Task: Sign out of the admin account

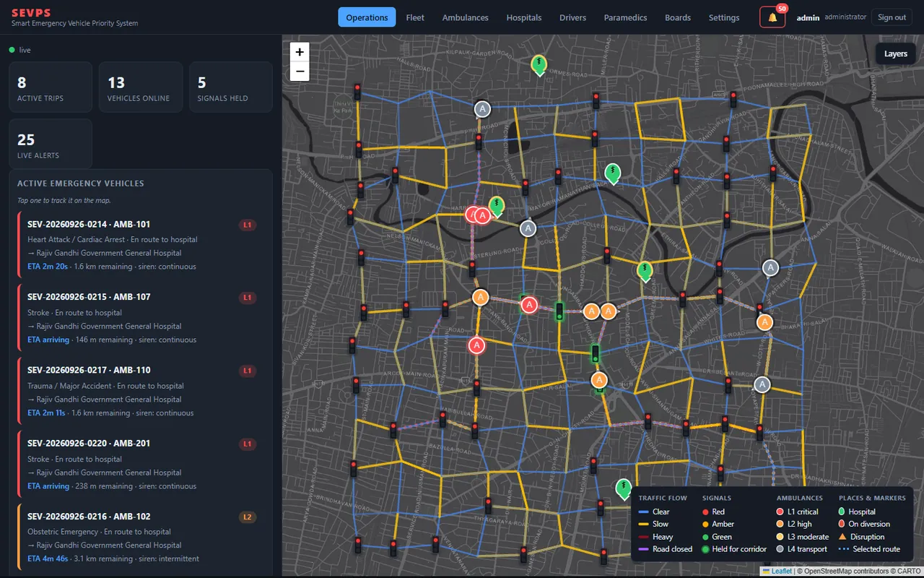Action: [892, 17]
